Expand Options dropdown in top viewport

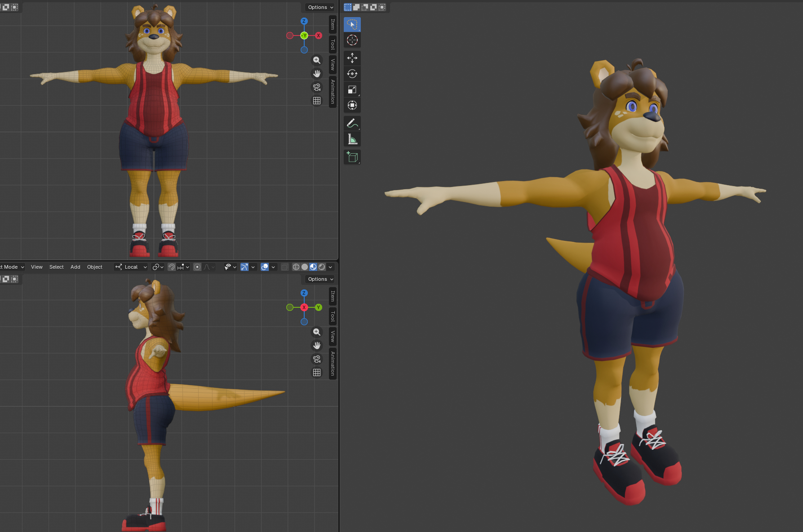click(x=320, y=7)
